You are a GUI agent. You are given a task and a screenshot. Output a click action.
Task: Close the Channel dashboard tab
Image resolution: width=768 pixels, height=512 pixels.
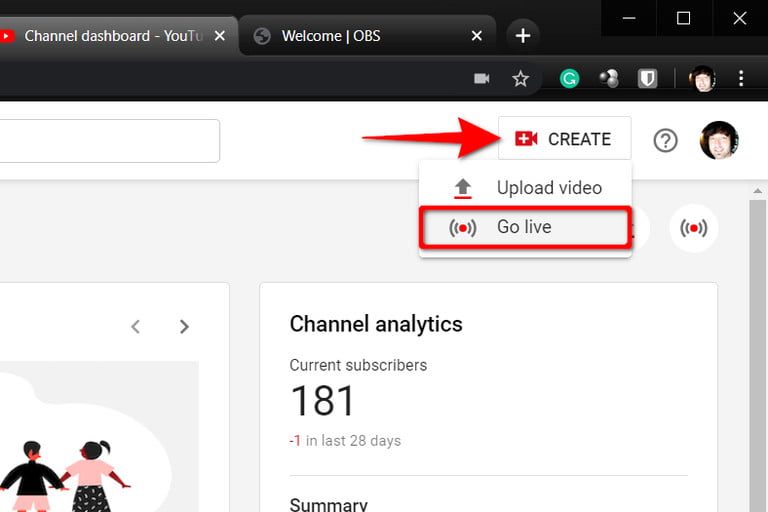[x=220, y=36]
